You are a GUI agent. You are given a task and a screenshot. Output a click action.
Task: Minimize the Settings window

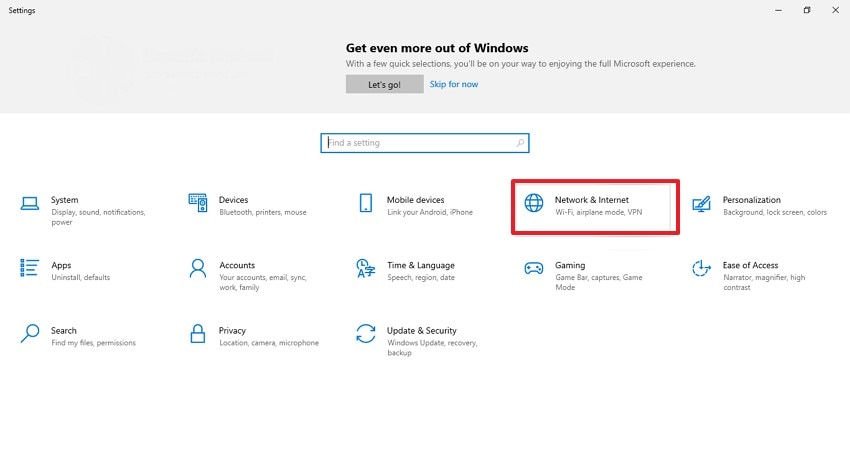click(x=778, y=10)
